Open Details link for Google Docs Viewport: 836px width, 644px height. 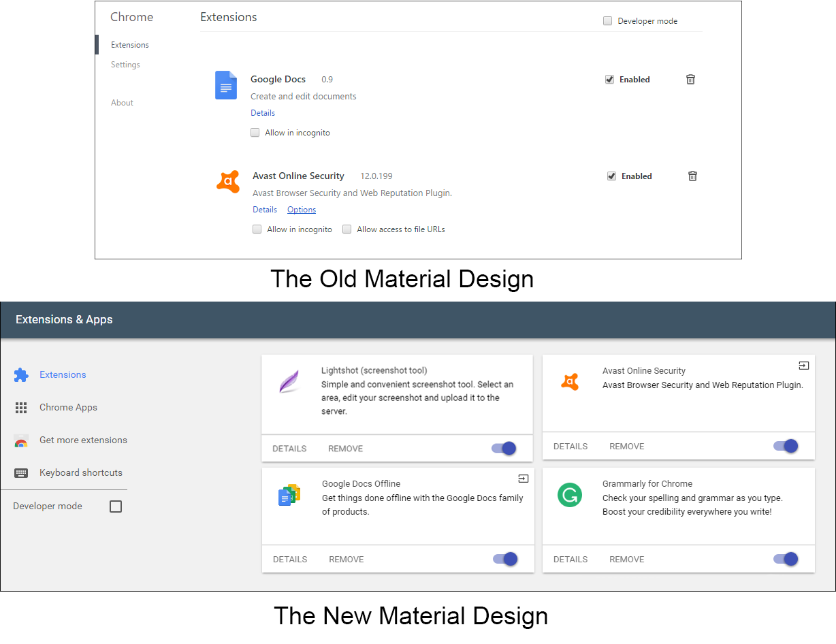[x=263, y=113]
